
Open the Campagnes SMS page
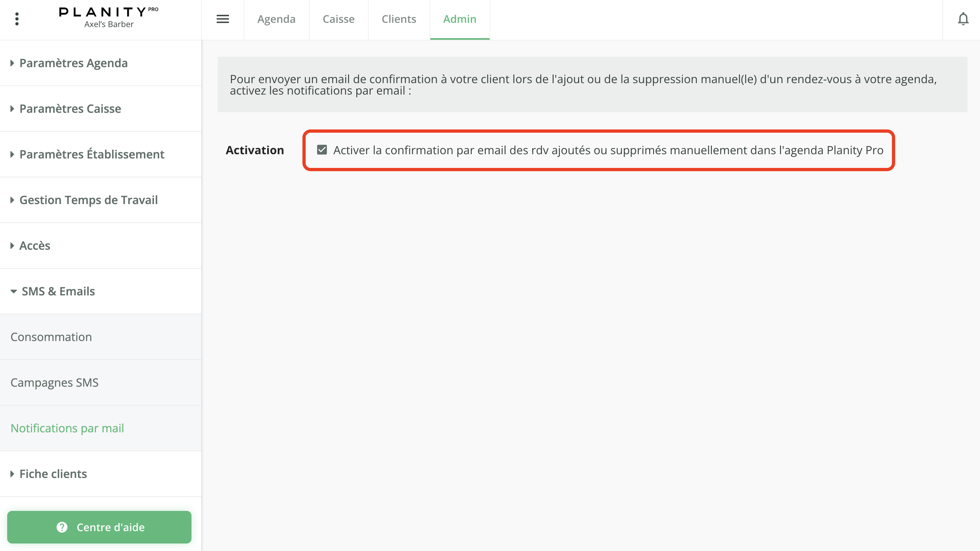pos(55,382)
